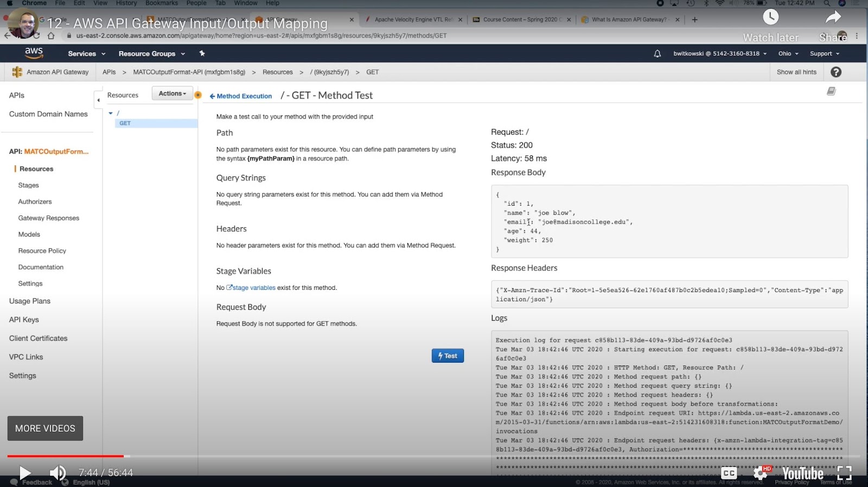Click the GET breadcrumb

coord(372,72)
